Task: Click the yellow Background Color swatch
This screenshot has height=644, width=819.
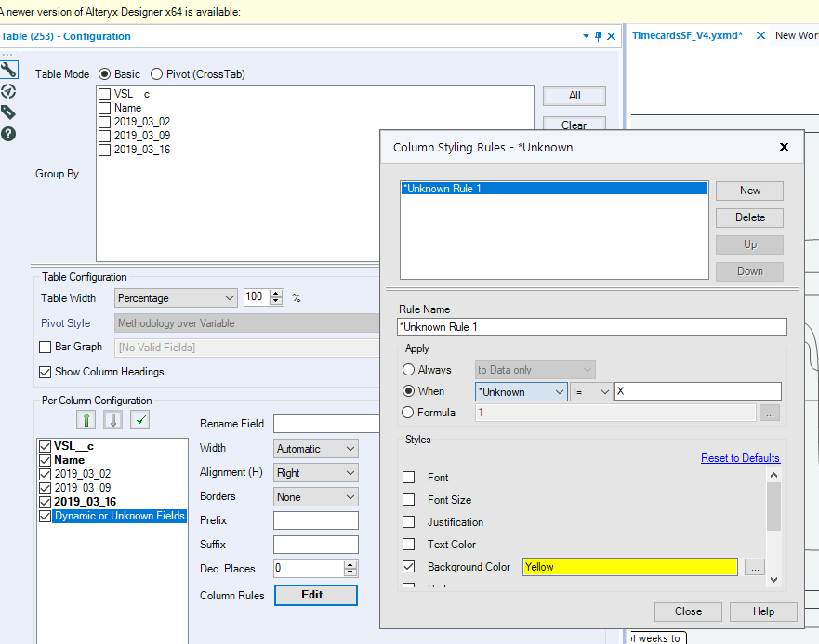Action: click(x=629, y=566)
